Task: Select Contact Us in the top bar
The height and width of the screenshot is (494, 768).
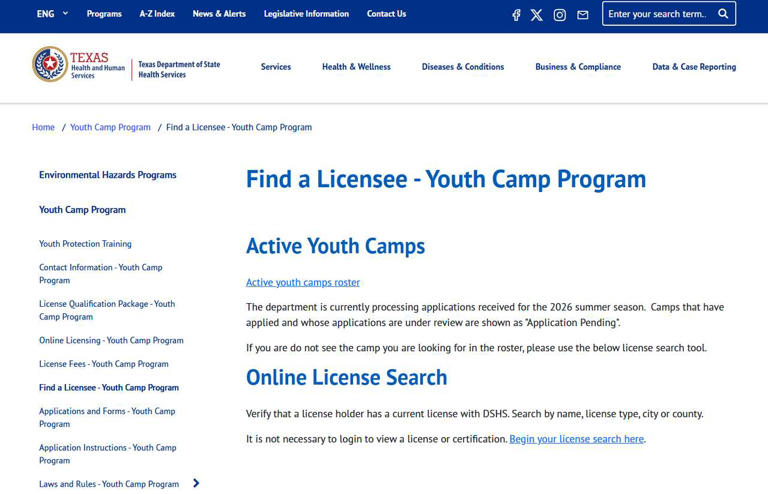Action: (x=386, y=14)
